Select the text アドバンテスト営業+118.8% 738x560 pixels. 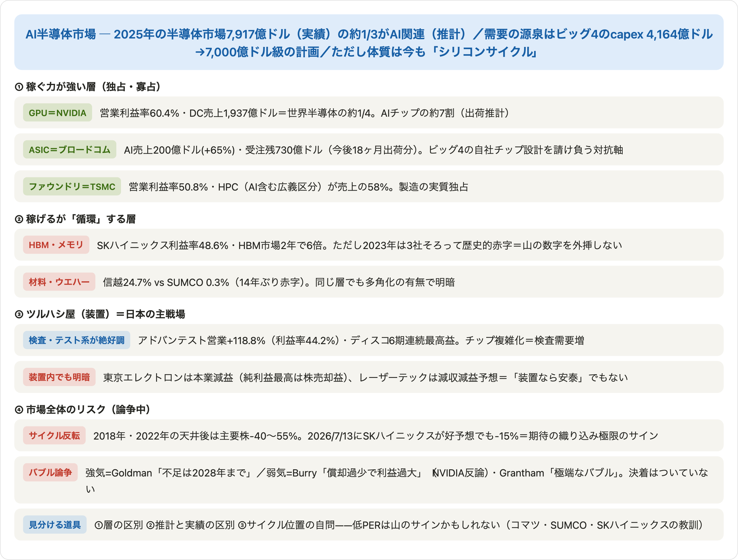(201, 340)
